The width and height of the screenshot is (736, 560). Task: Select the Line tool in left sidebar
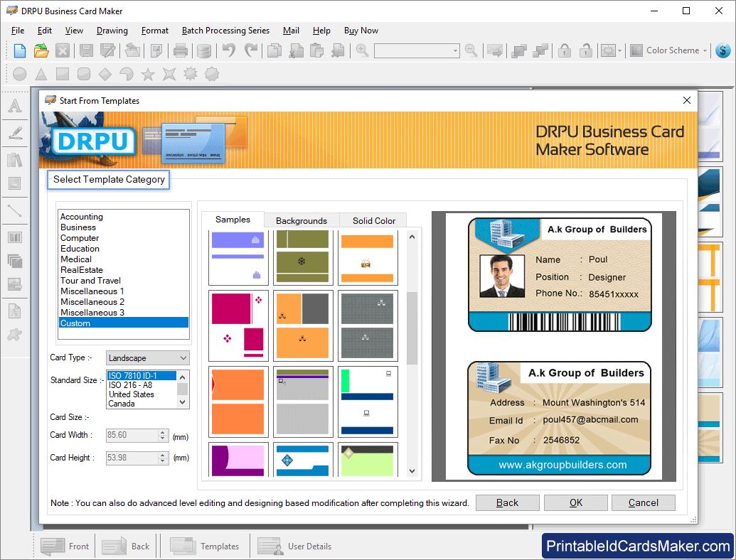point(15,211)
